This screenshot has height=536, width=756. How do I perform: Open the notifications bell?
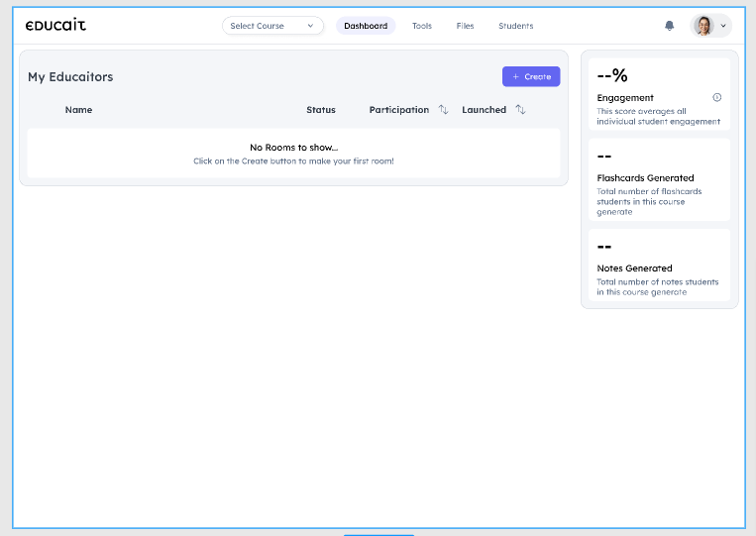(x=669, y=26)
